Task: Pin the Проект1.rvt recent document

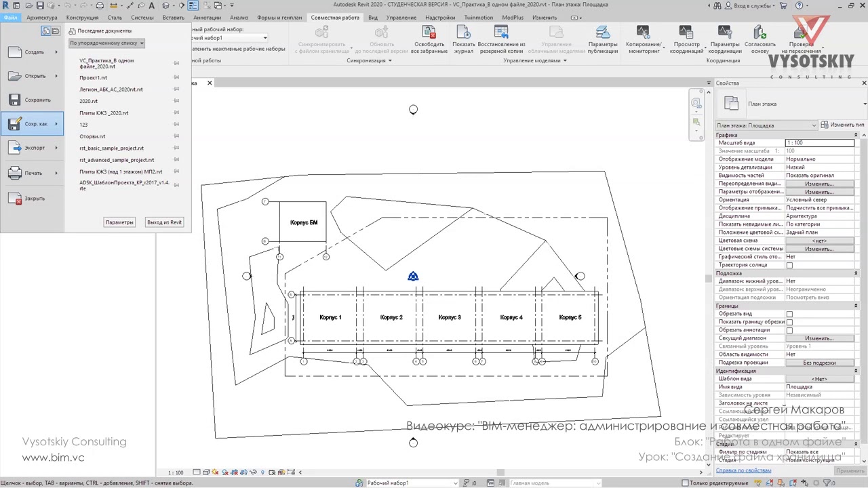Action: click(176, 77)
